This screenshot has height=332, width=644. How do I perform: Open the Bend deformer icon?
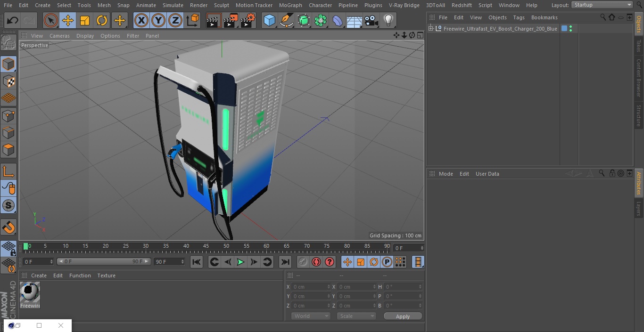338,20
